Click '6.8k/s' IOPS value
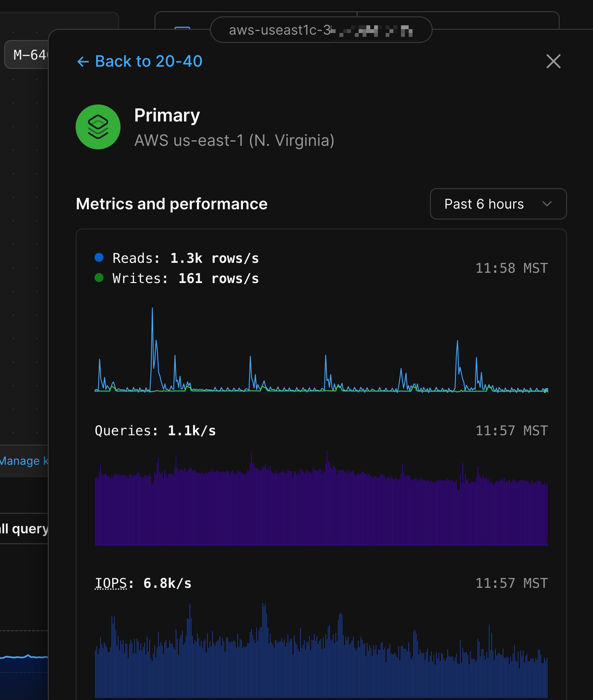 pos(167,584)
